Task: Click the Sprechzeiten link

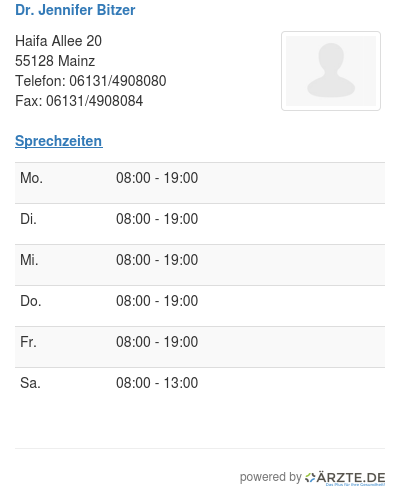Action: [59, 141]
